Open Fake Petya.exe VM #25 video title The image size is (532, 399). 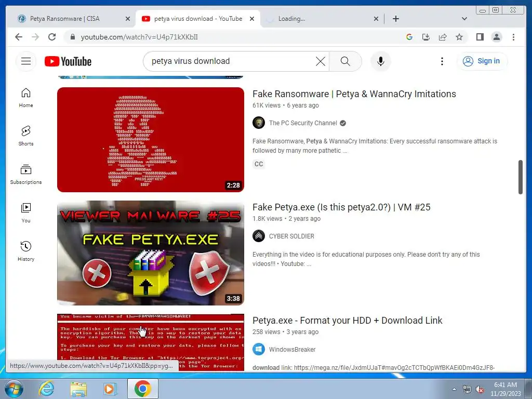(x=341, y=207)
